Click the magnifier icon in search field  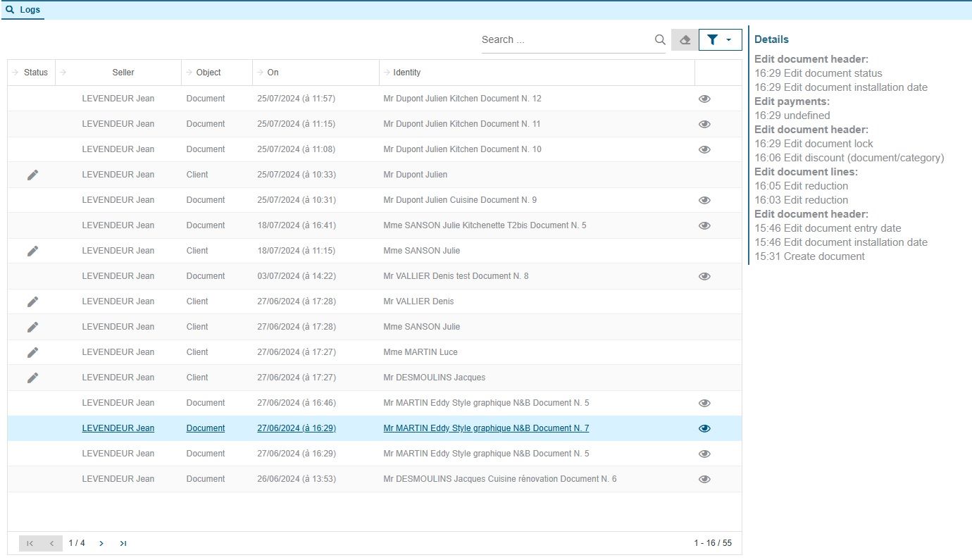(x=660, y=40)
